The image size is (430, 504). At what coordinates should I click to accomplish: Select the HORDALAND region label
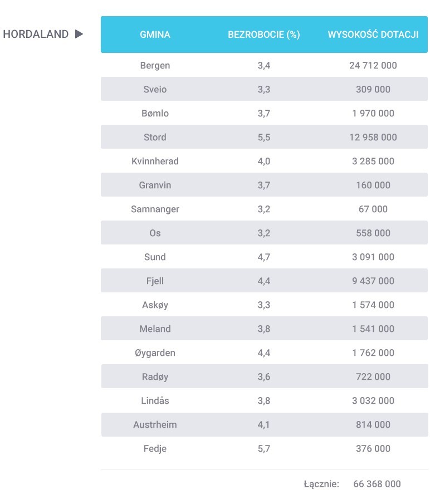pos(36,34)
